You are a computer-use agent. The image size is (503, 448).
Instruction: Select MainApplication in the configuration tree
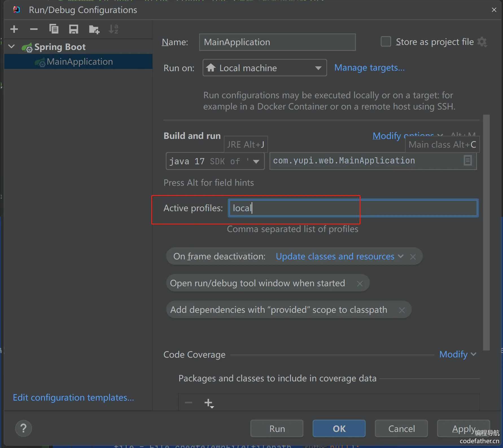point(78,62)
